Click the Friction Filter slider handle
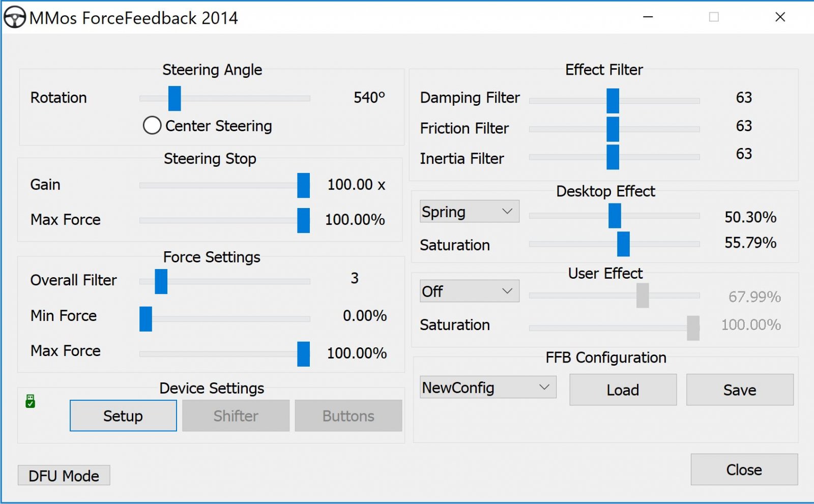Image resolution: width=814 pixels, height=504 pixels. 613,129
